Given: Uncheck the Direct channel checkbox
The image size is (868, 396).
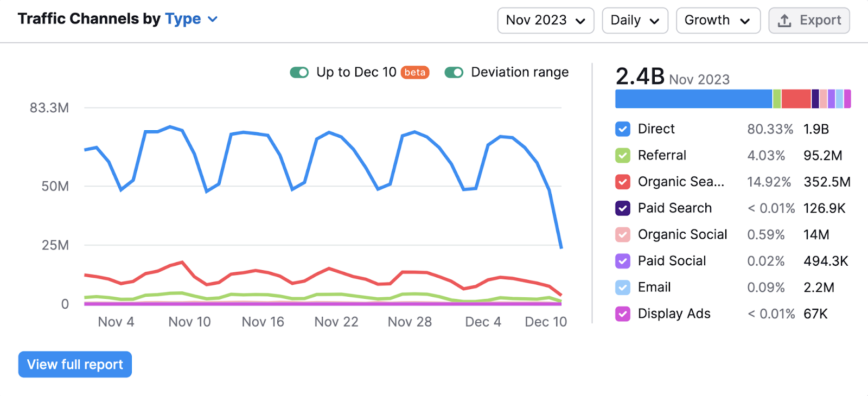Looking at the screenshot, I should tap(623, 129).
